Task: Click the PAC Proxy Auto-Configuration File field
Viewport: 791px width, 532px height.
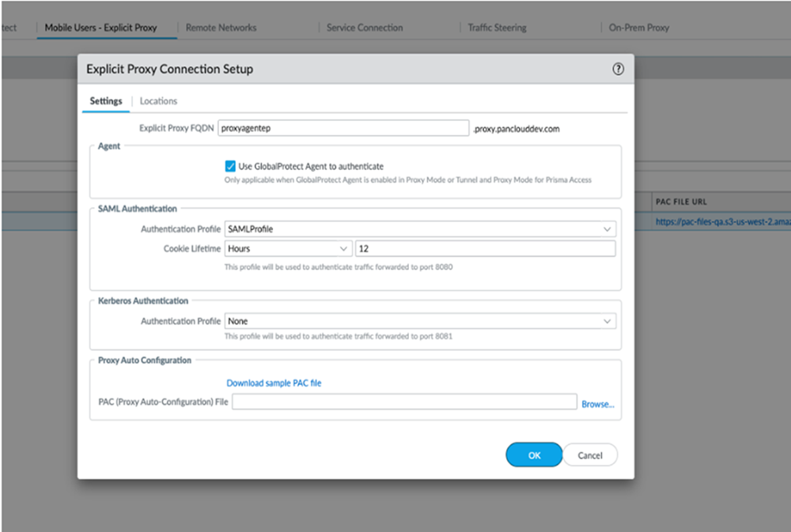Action: click(403, 402)
